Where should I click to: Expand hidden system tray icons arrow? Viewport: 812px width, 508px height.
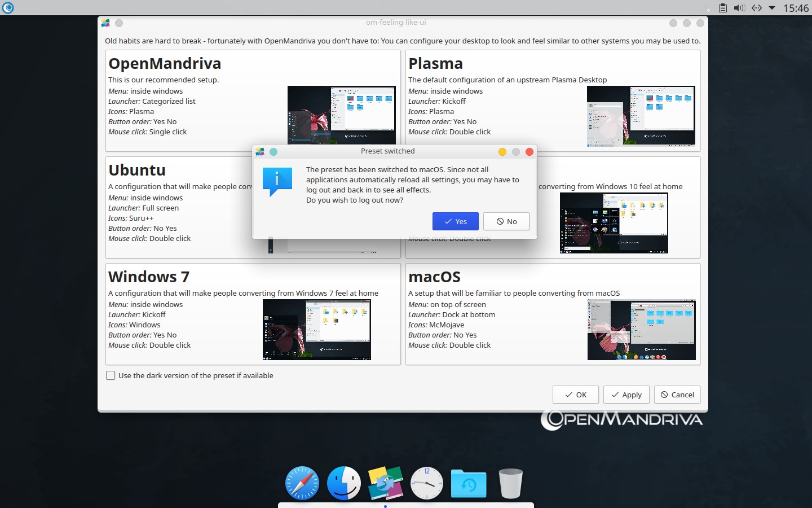(x=772, y=8)
